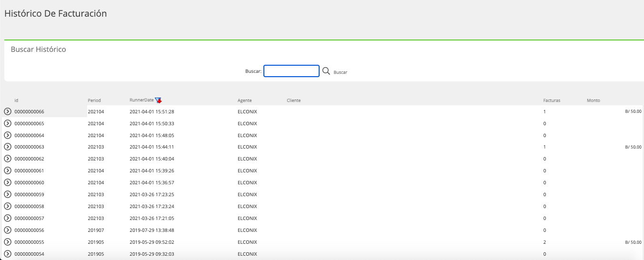Click the magnifier search icon
644x260 pixels.
tap(326, 71)
